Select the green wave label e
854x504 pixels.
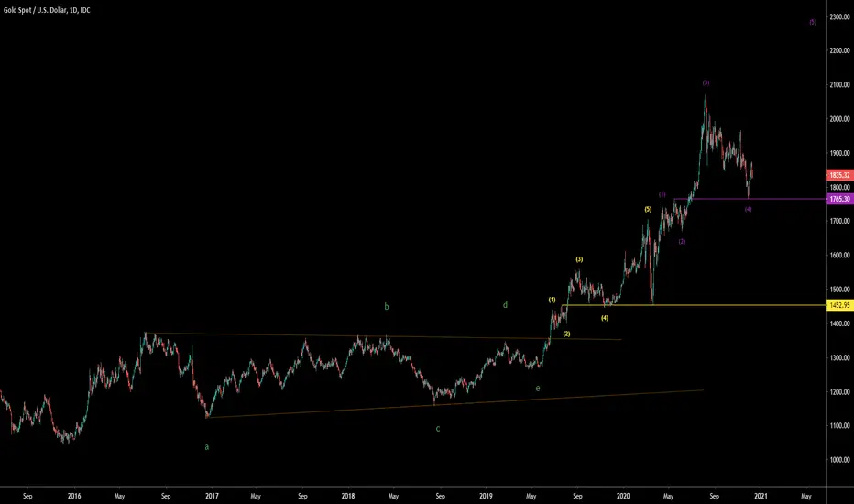point(538,389)
